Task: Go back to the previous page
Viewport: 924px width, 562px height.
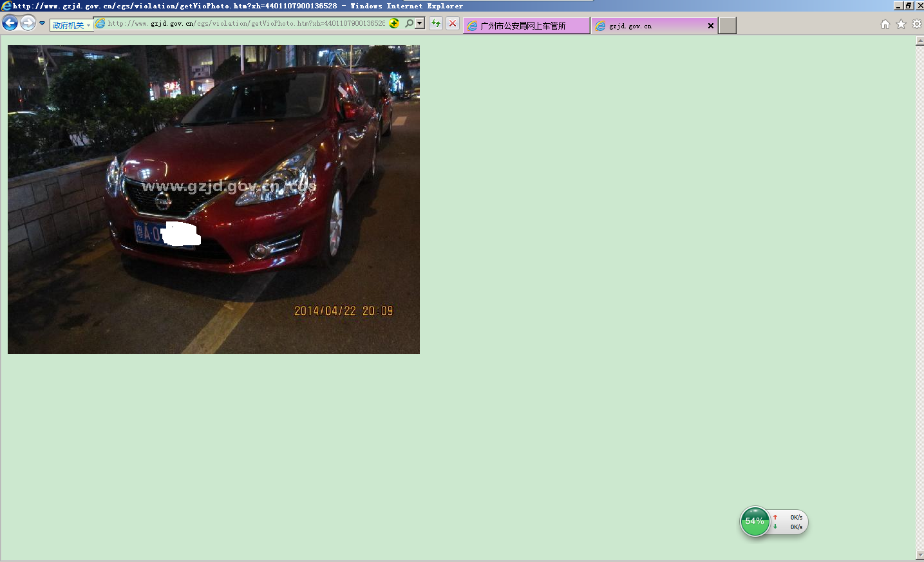Action: point(10,24)
